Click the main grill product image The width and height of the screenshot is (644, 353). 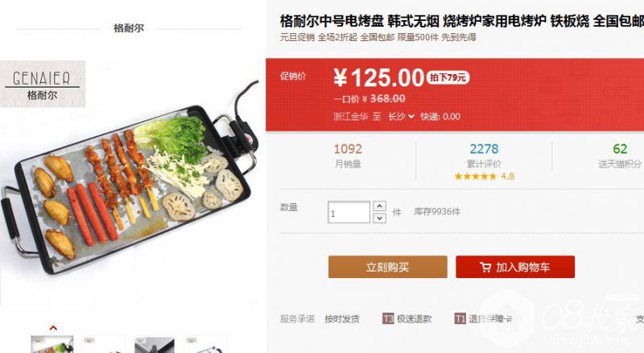point(130,181)
